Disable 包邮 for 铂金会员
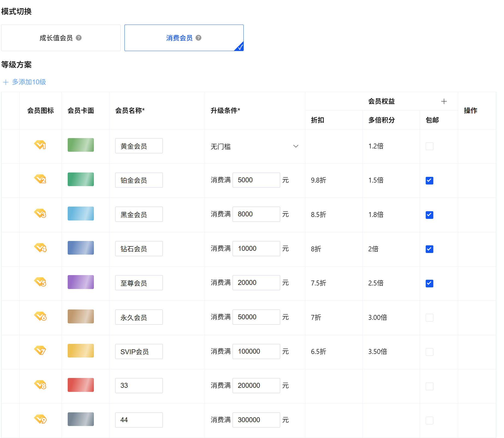Screen dimensions: 504x438 pyautogui.click(x=429, y=180)
